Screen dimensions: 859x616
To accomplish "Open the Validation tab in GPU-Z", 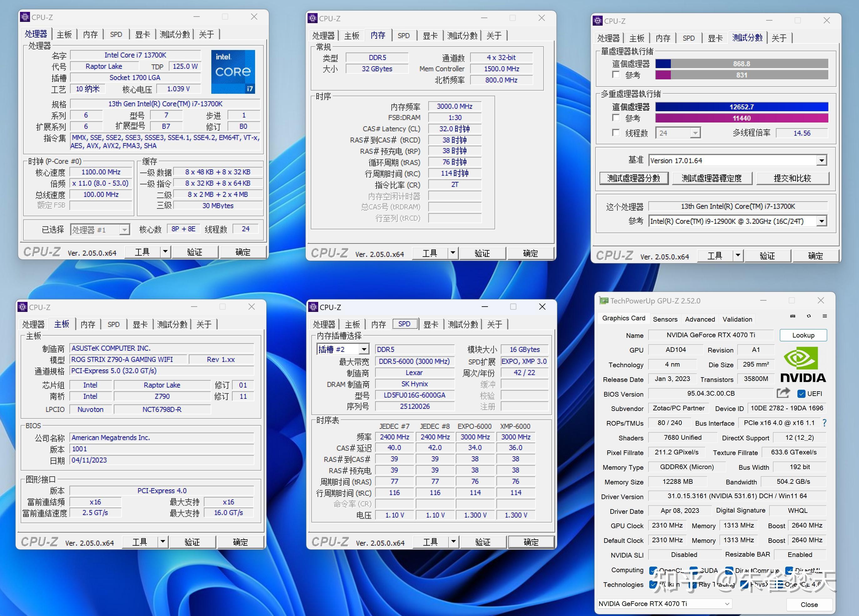I will click(x=737, y=319).
